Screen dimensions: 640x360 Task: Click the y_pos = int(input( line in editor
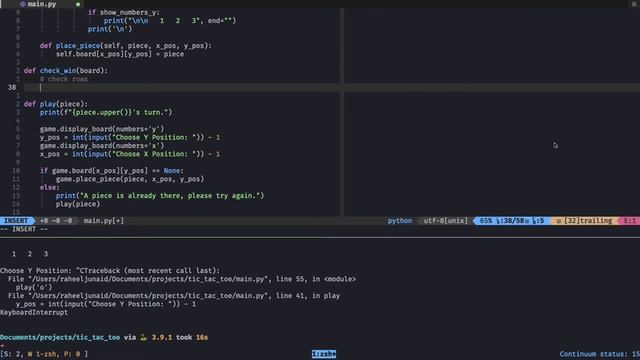tap(130, 138)
